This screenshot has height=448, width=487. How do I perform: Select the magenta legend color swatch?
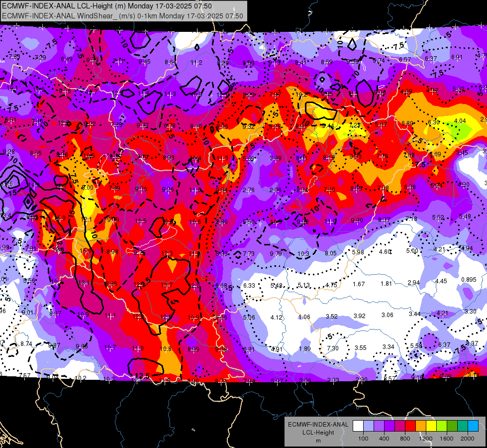tap(400, 426)
